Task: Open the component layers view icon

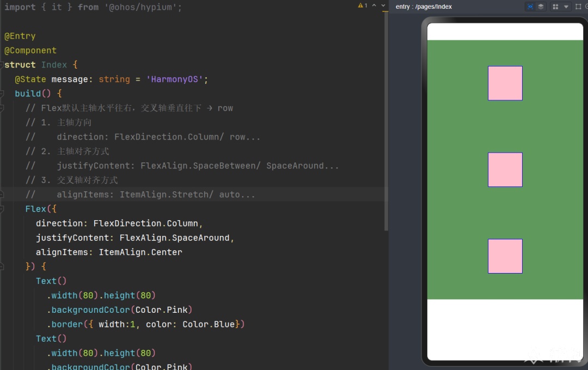Action: tap(541, 7)
